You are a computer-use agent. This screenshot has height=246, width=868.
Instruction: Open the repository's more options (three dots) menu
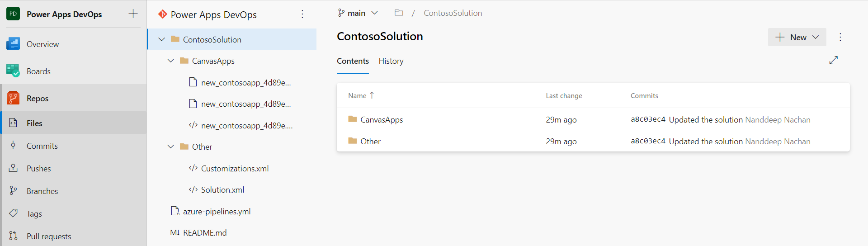pos(302,14)
